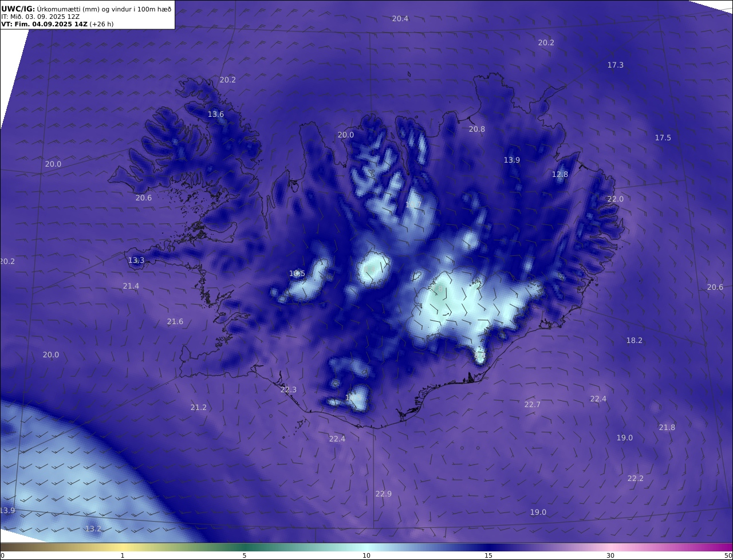Click the 21.2 value label
The image size is (733, 560).
click(x=199, y=408)
